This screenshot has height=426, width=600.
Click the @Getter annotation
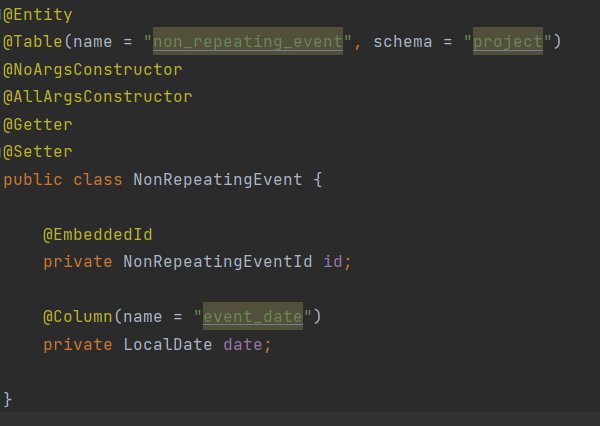point(38,124)
